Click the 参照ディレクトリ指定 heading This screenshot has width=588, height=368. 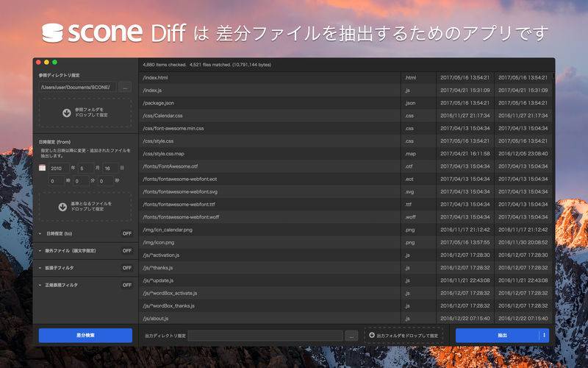59,76
